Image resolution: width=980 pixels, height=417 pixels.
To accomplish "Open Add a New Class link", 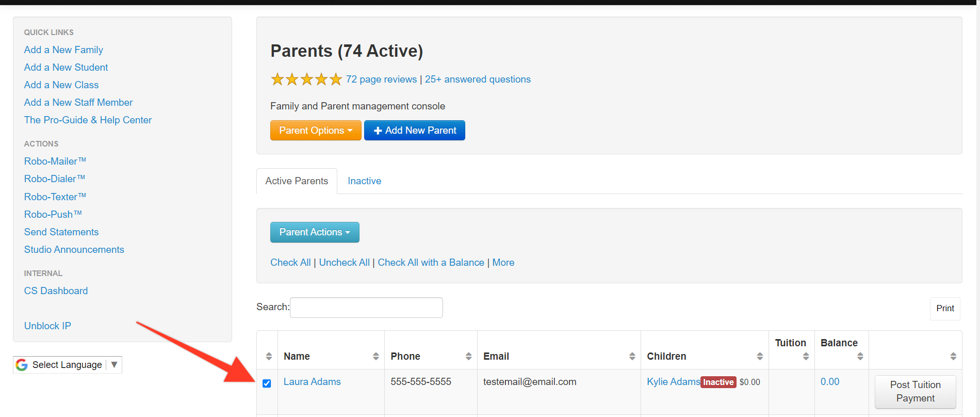I will pyautogui.click(x=61, y=85).
